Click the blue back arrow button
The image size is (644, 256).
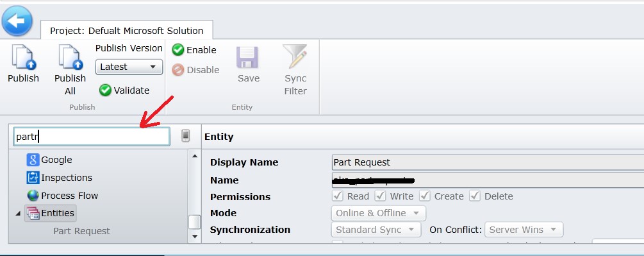pyautogui.click(x=17, y=21)
